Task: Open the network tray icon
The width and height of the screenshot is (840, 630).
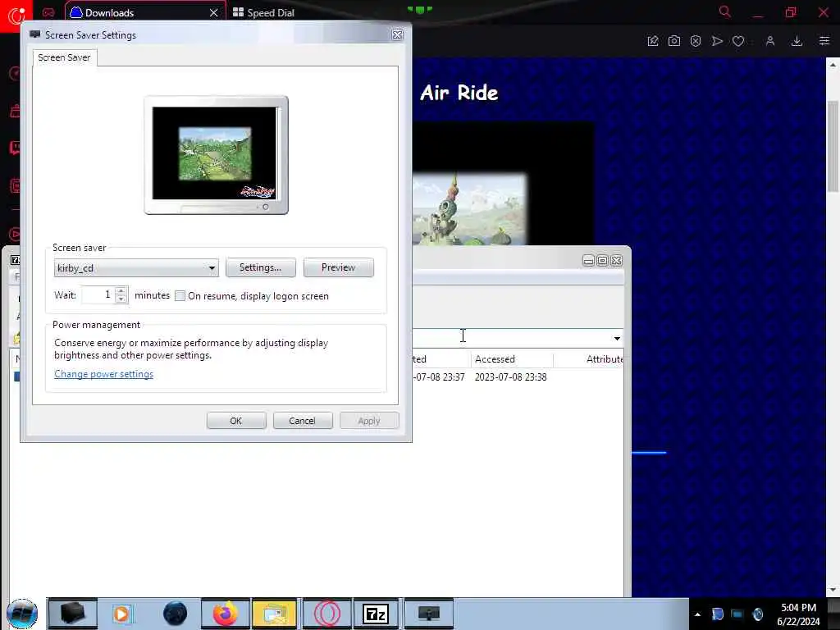Action: pos(737,614)
